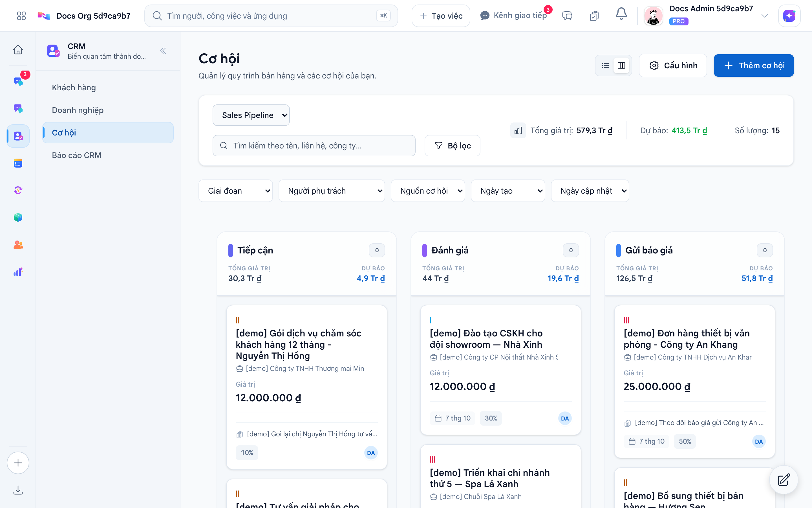This screenshot has height=508, width=812.
Task: Open notifications bell
Action: [621, 14]
